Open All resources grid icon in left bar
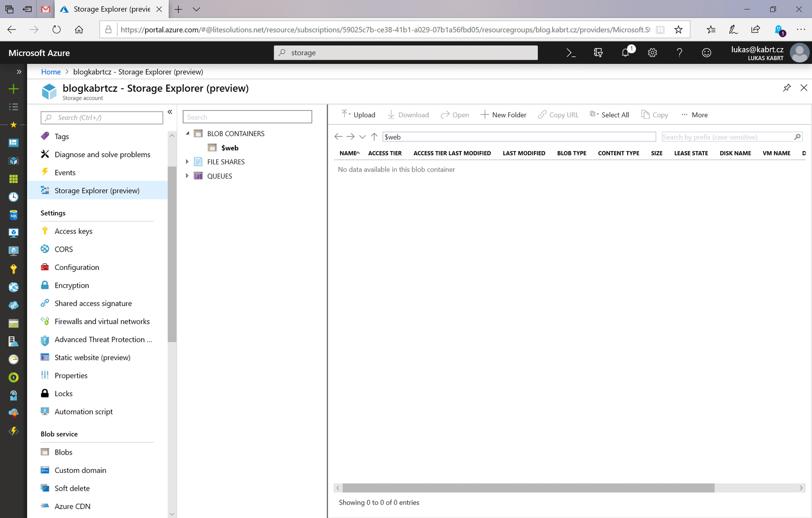The width and height of the screenshot is (812, 518). point(14,179)
